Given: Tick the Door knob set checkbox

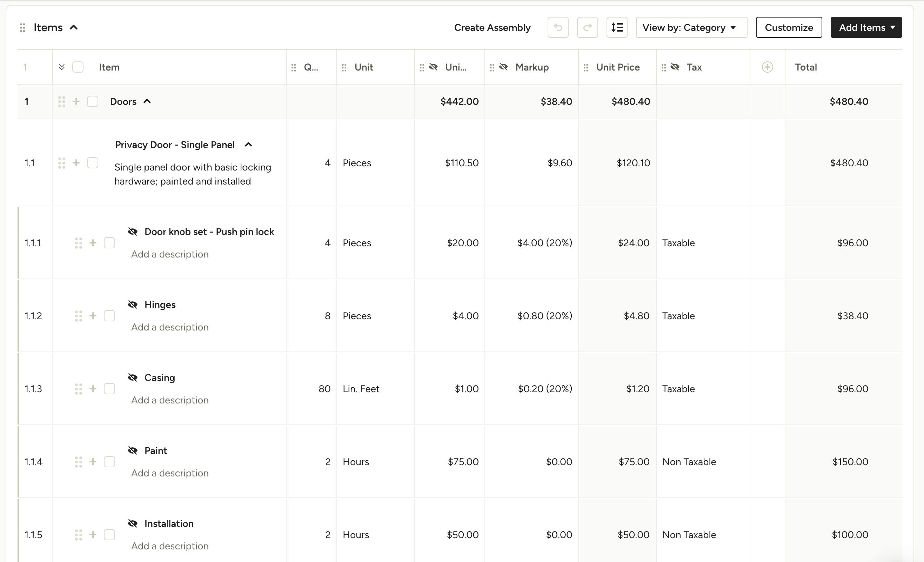Looking at the screenshot, I should [109, 243].
